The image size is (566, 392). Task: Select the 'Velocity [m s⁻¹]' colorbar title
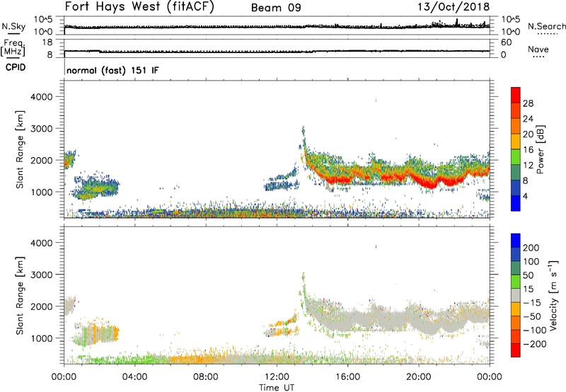(x=553, y=295)
